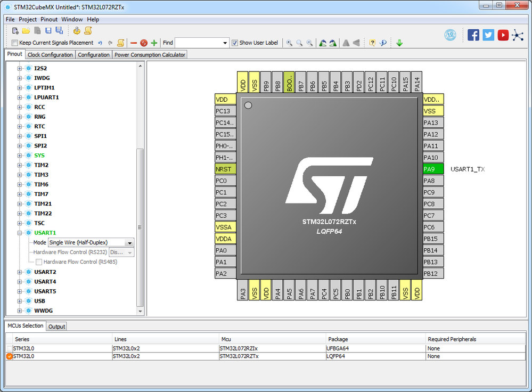Click the Save Project floppy icon

[48, 31]
